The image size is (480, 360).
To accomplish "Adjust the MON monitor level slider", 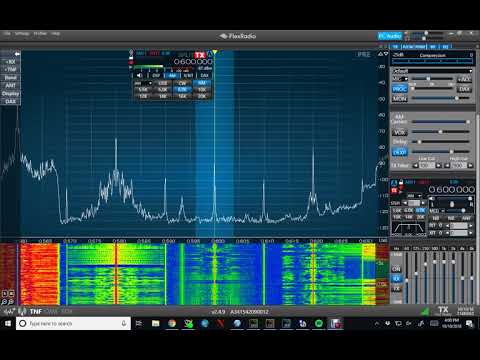I will [441, 98].
